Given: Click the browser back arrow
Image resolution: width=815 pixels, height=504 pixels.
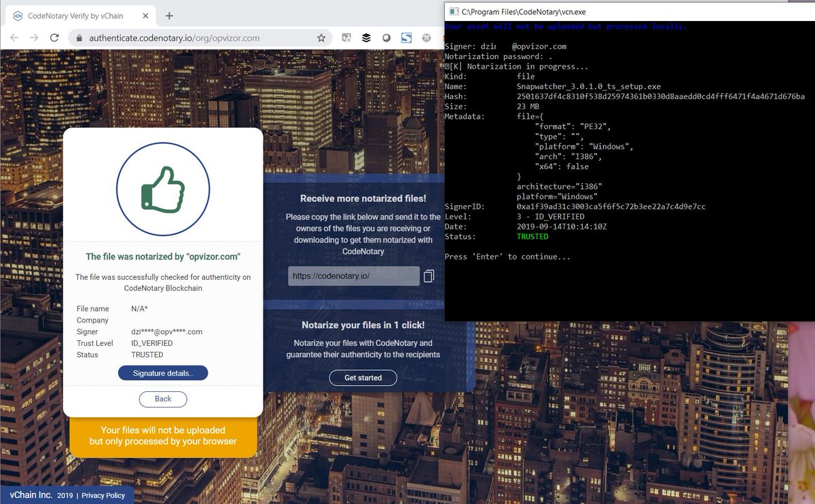Looking at the screenshot, I should (x=15, y=38).
